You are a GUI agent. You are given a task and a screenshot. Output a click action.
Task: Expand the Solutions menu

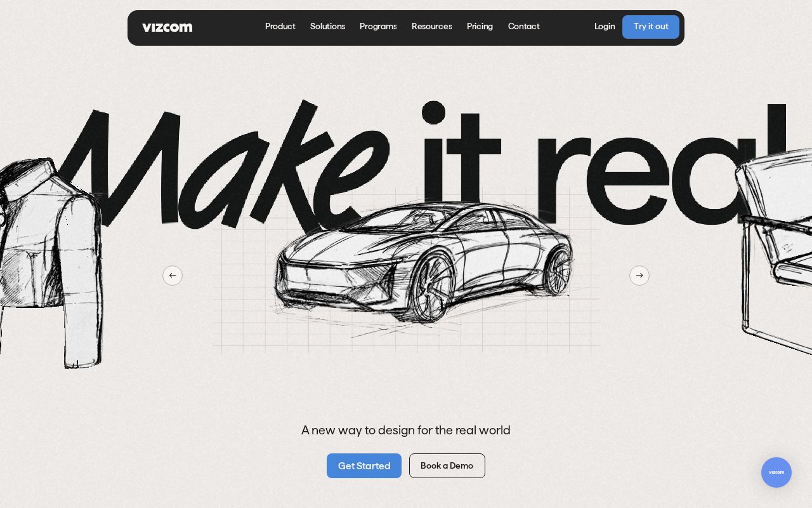[x=327, y=27]
